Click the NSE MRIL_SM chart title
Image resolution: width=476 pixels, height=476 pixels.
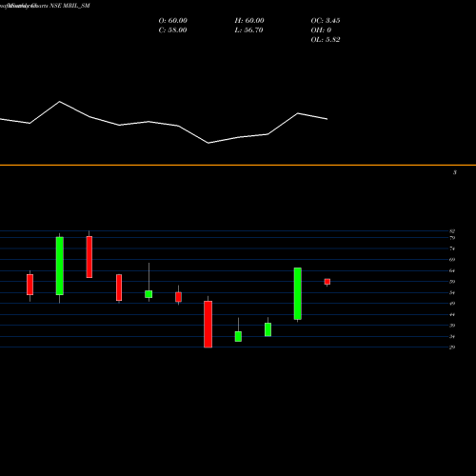click(69, 6)
